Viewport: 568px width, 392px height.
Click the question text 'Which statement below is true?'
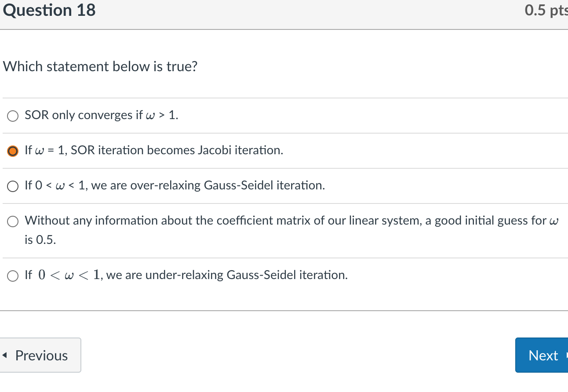point(100,66)
